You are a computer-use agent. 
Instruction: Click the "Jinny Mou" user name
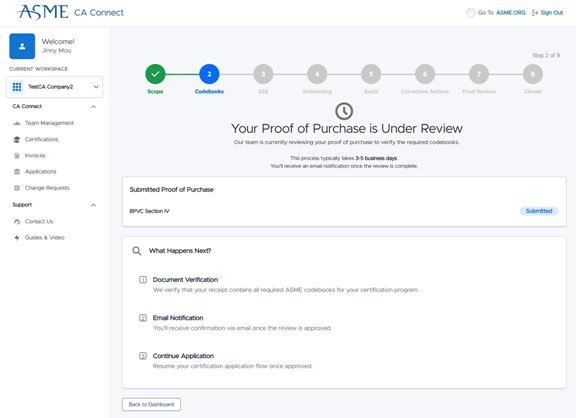(x=56, y=51)
